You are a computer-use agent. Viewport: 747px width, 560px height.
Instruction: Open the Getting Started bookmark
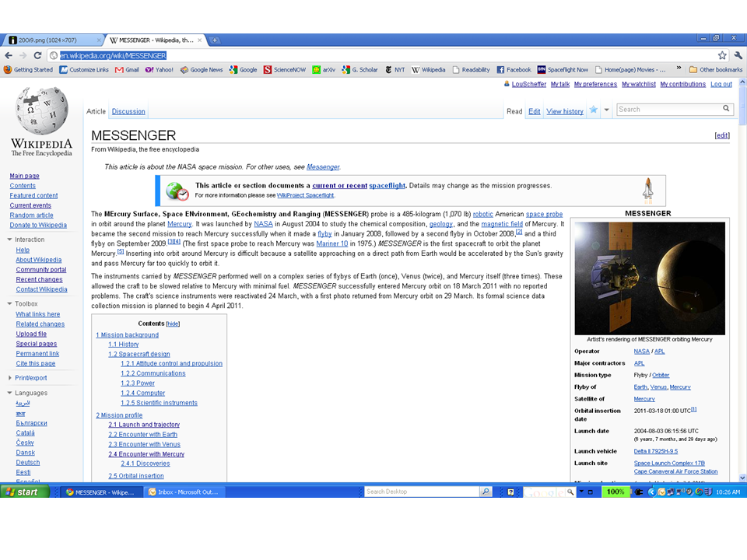(x=28, y=69)
